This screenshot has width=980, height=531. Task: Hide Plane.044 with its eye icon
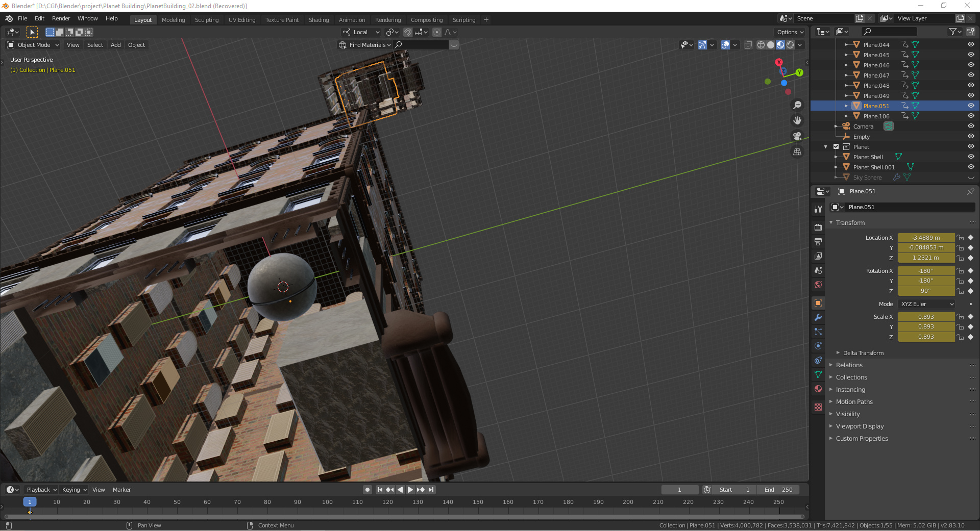(971, 44)
